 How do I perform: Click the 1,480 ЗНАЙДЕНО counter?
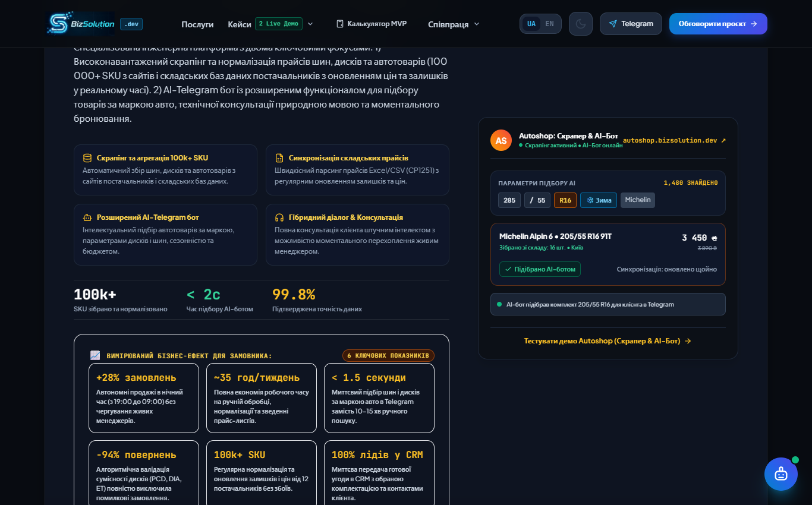click(691, 182)
